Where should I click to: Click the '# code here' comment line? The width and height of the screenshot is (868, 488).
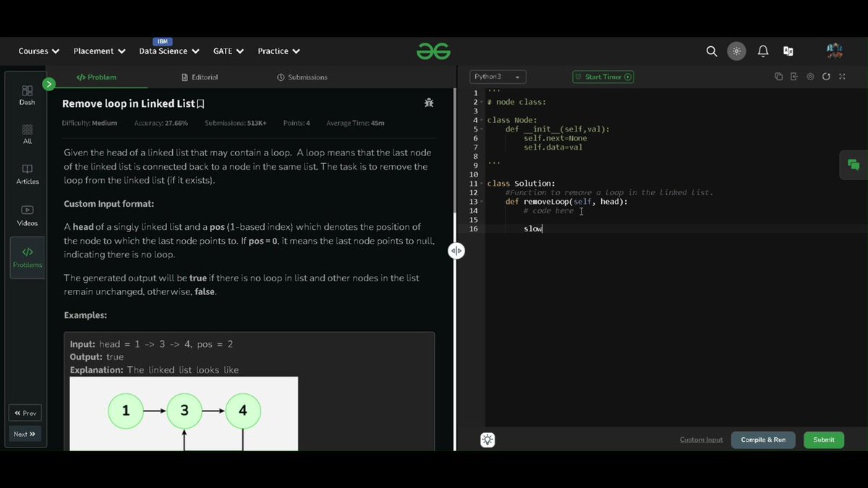click(548, 210)
